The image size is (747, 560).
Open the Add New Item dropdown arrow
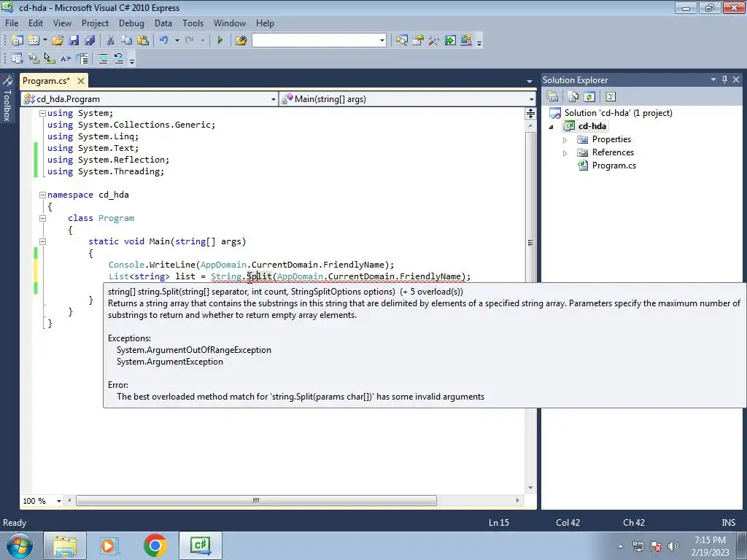point(44,41)
